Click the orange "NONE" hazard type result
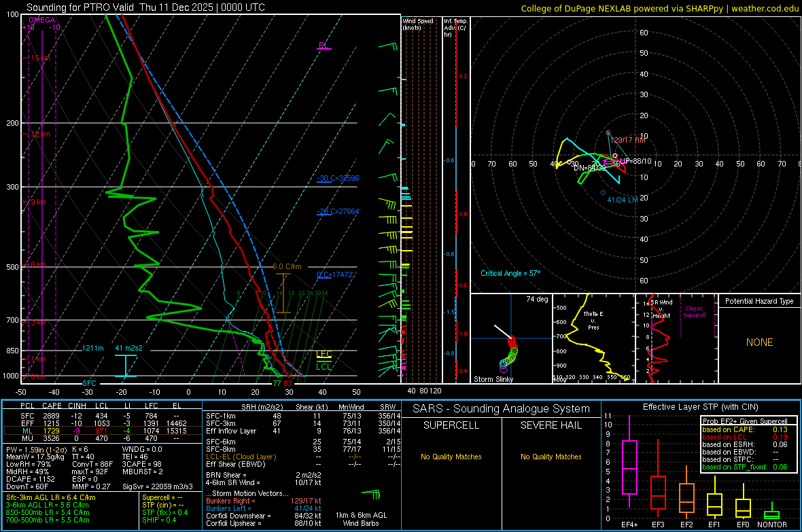The width and height of the screenshot is (802, 532). [760, 342]
